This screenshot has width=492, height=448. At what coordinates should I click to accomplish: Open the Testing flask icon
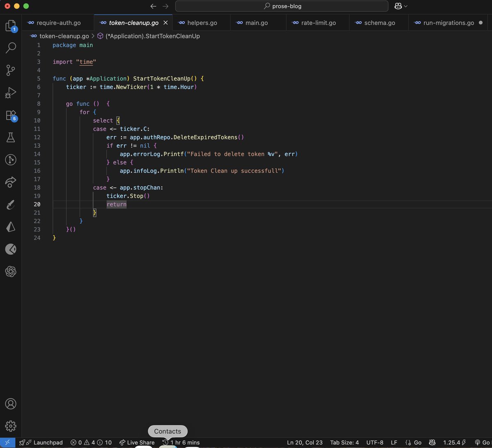[11, 137]
